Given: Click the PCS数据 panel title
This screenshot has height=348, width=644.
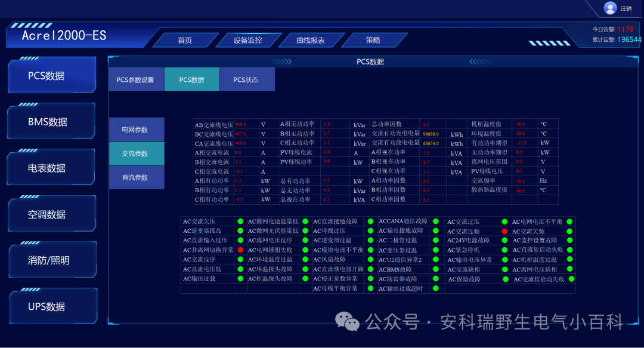Looking at the screenshot, I should (370, 61).
